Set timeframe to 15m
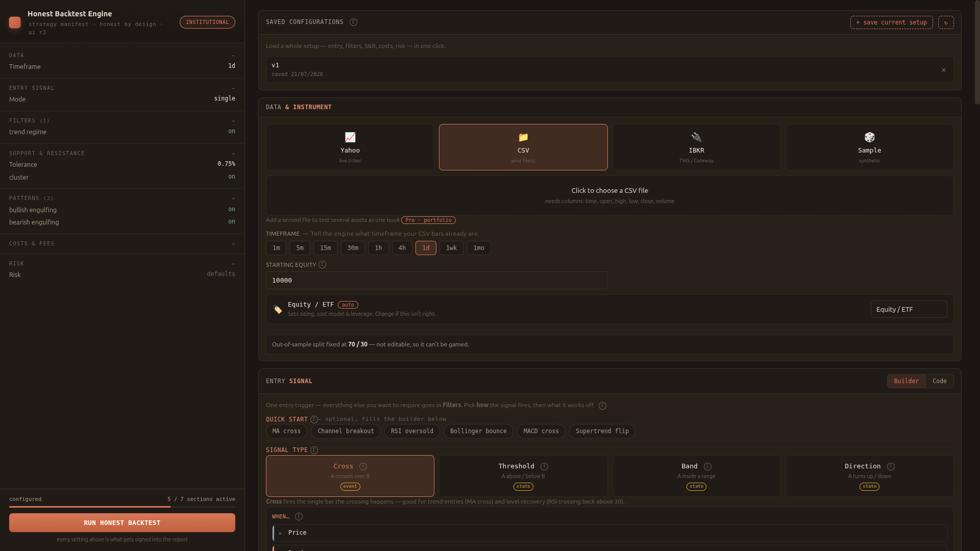 (326, 248)
